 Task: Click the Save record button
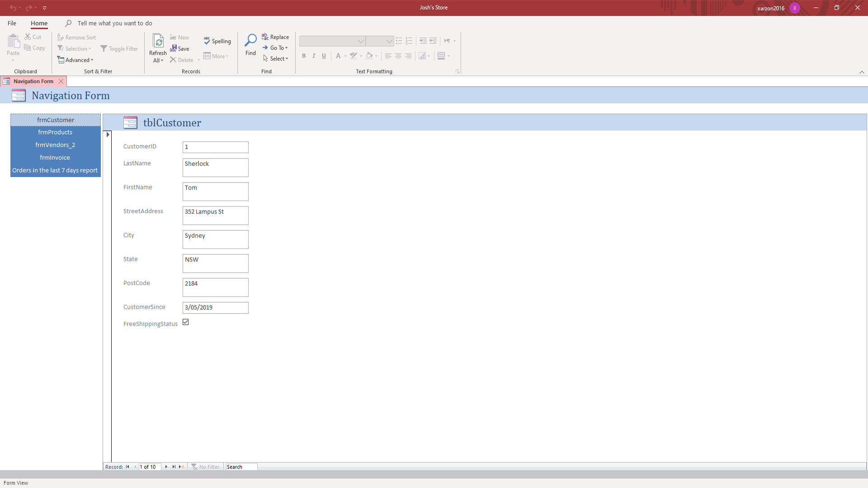(180, 48)
